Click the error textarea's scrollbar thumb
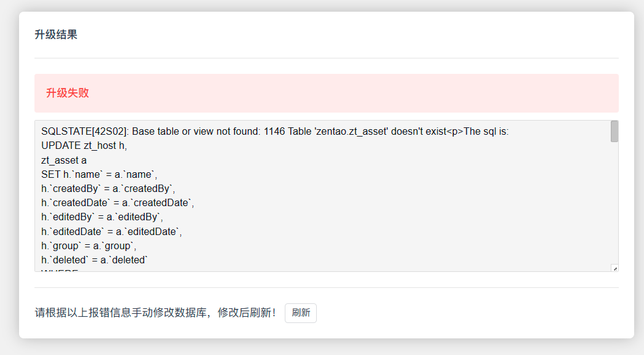 (614, 132)
